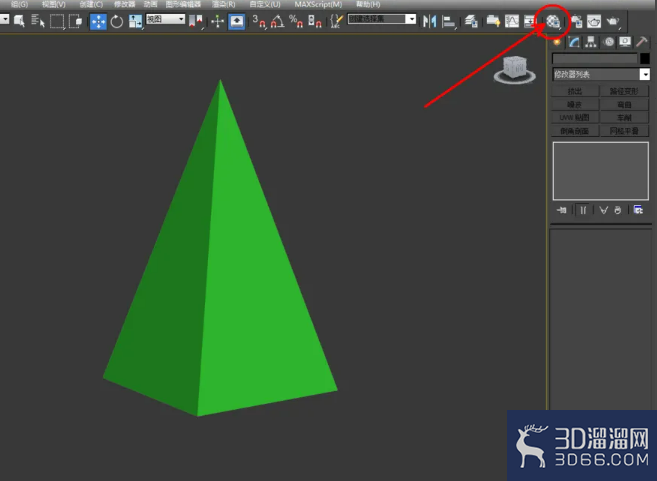Switch to the Utilities hammer tab
Screen dimensions: 657x481
click(x=642, y=42)
